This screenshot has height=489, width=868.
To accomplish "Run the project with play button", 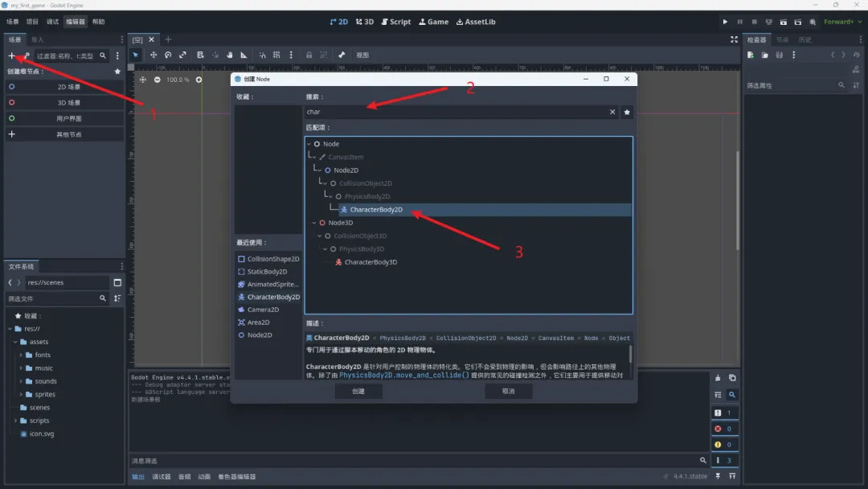I will pos(725,22).
